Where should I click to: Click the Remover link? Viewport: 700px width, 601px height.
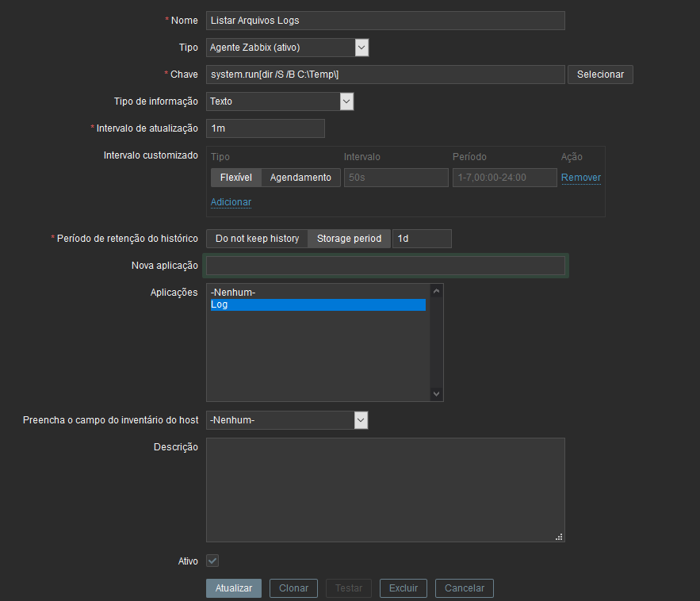tap(580, 178)
